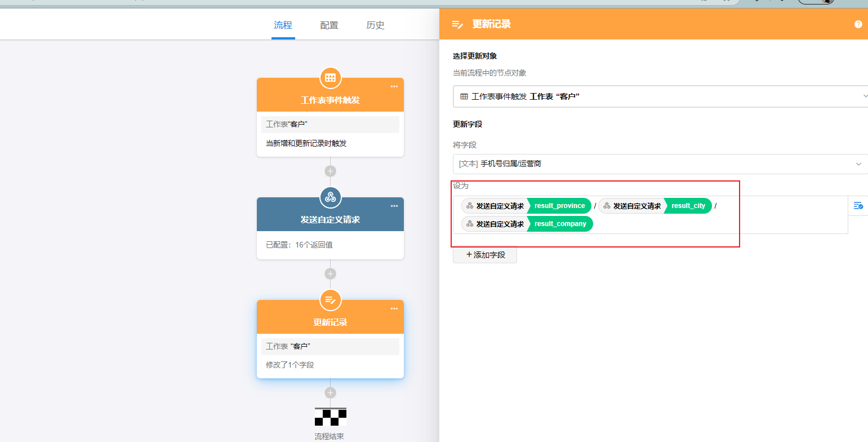Open the 历史 tab
The width and height of the screenshot is (868, 442).
click(x=375, y=25)
